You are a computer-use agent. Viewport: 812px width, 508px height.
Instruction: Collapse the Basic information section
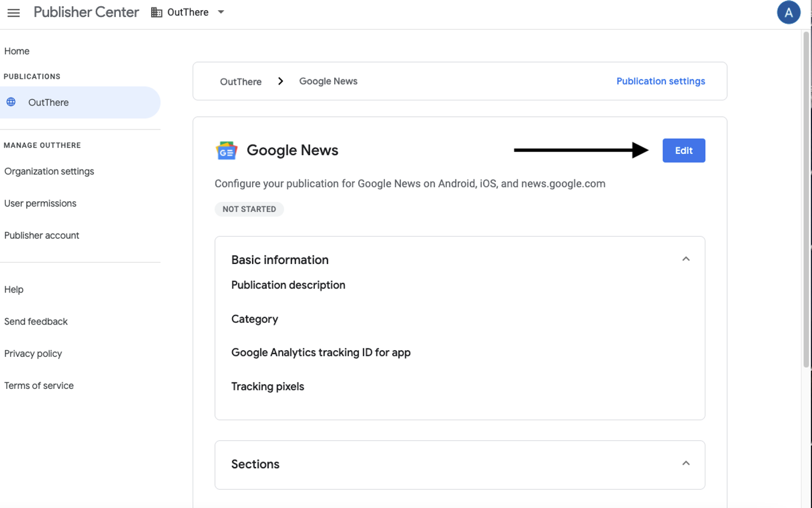(x=686, y=258)
